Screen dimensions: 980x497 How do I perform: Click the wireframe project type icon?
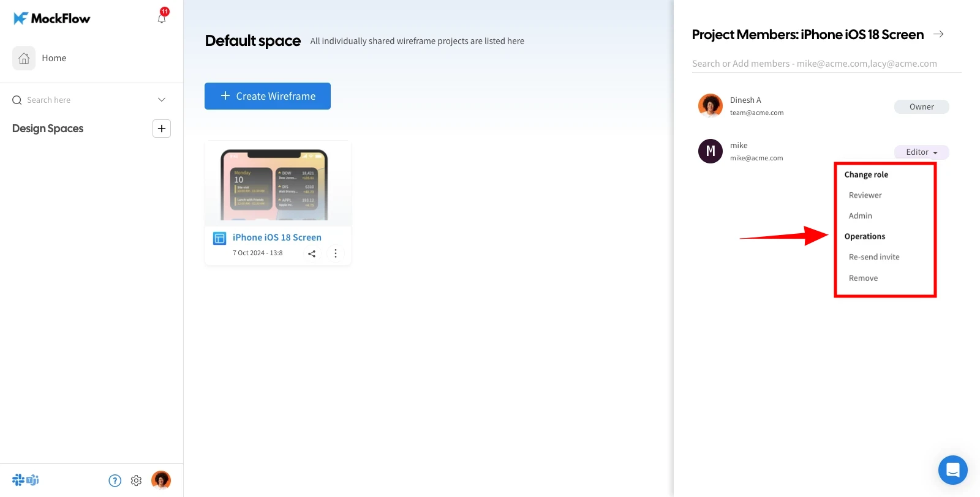pos(219,238)
